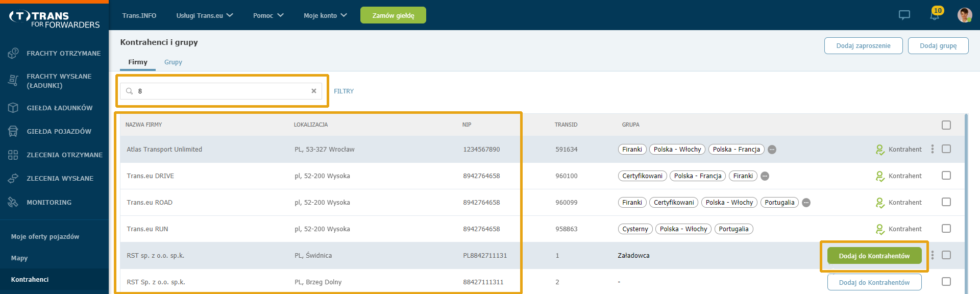Image resolution: width=980 pixels, height=294 pixels.
Task: Check the box for Trans.eu RUN
Action: click(946, 229)
